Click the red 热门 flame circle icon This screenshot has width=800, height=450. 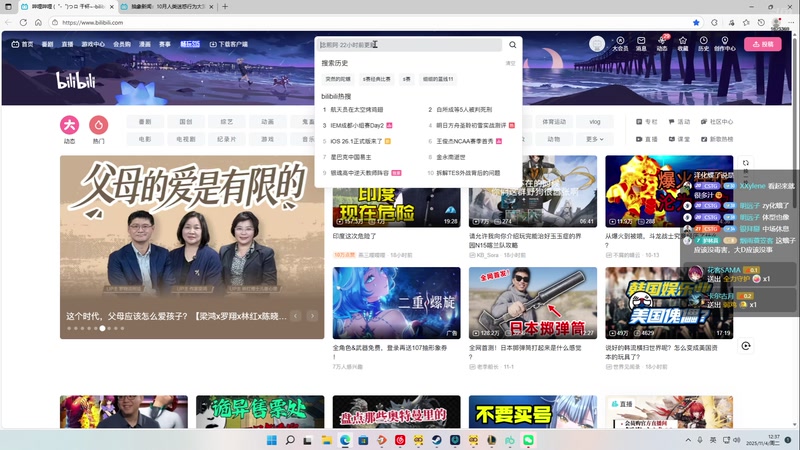98,125
